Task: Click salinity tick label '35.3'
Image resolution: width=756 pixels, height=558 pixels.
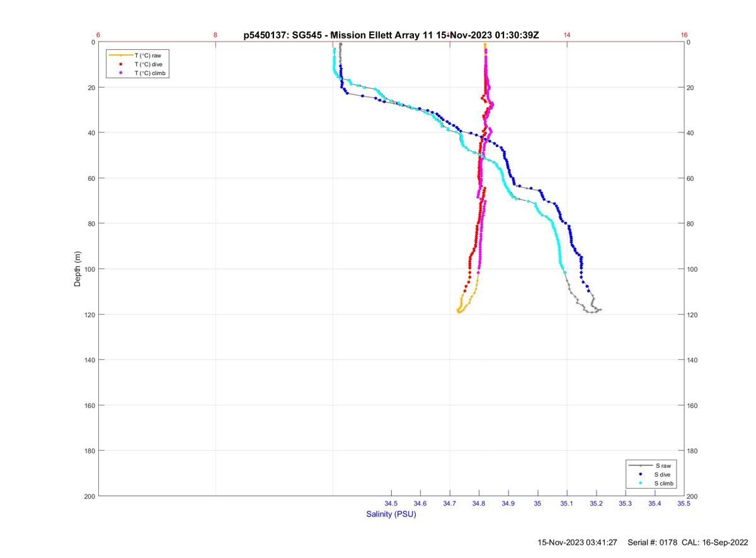Action: [625, 503]
